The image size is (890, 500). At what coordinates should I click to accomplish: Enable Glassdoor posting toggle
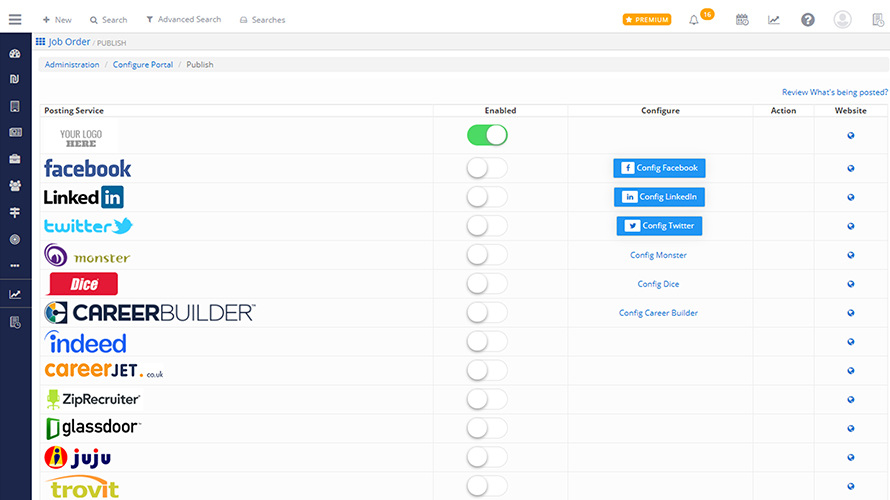click(487, 428)
